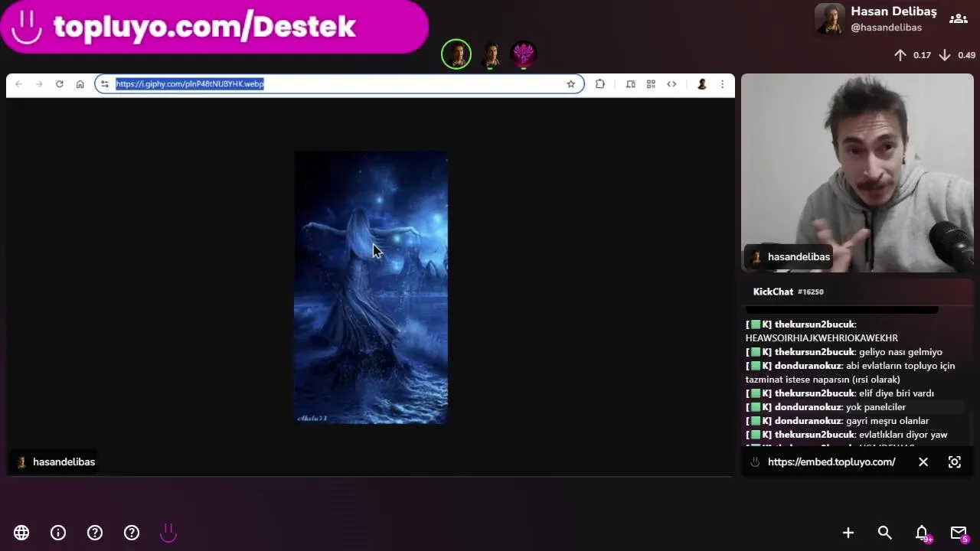Open the browser profile avatar
This screenshot has width=980, height=551.
click(701, 84)
